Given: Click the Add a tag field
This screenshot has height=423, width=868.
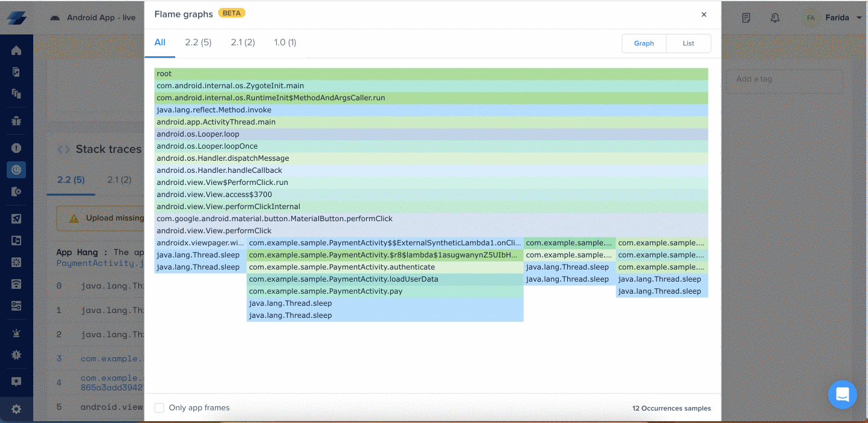Looking at the screenshot, I should pos(785,79).
